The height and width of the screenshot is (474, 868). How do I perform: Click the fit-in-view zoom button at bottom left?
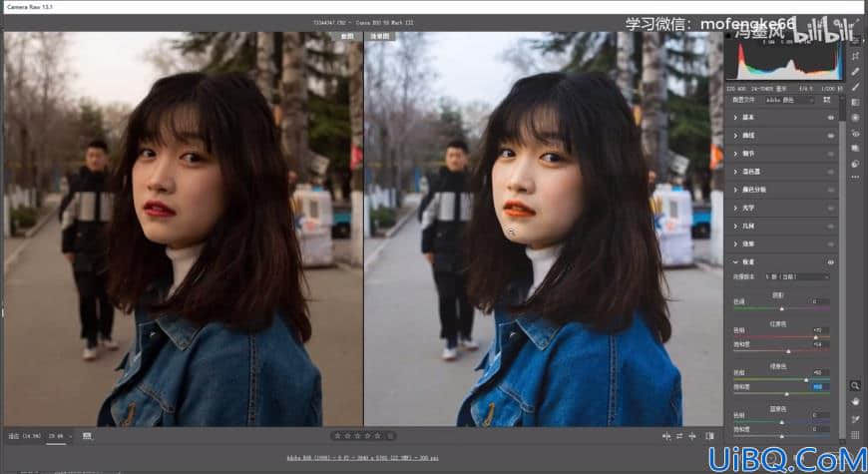(24, 436)
